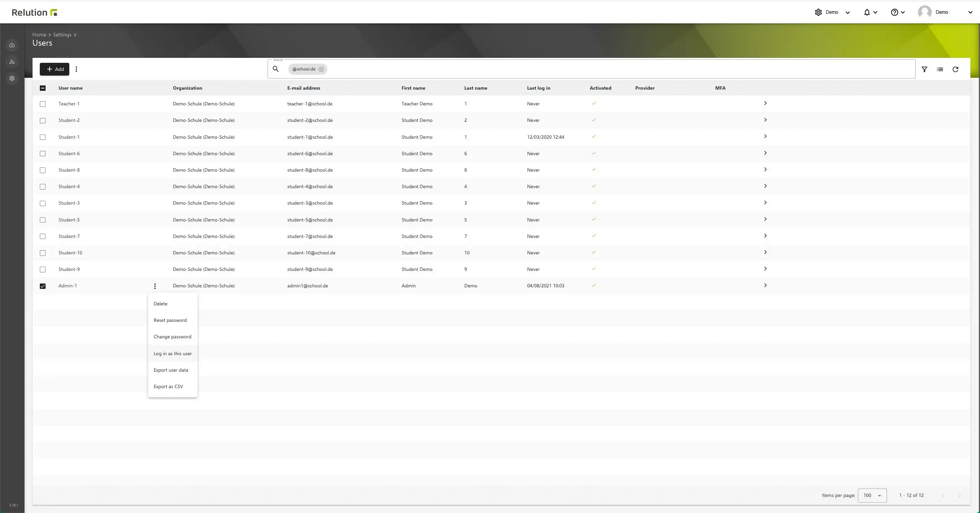Open the filter funnel icon
Screen dimensions: 980x513
(x=924, y=69)
